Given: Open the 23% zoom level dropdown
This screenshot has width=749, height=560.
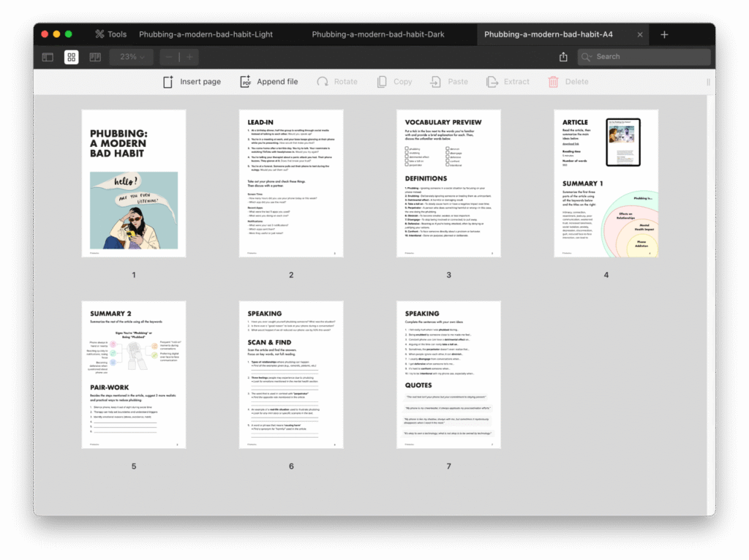Looking at the screenshot, I should pyautogui.click(x=132, y=57).
